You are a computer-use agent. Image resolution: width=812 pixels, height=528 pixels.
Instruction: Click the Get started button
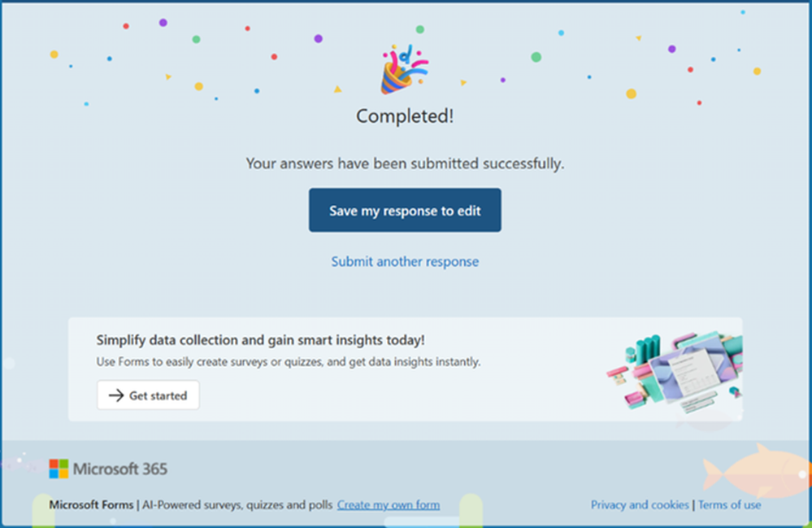pos(148,395)
